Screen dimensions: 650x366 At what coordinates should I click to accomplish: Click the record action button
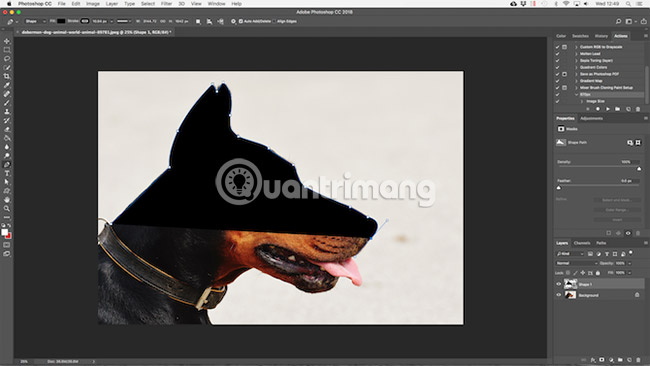coord(598,109)
